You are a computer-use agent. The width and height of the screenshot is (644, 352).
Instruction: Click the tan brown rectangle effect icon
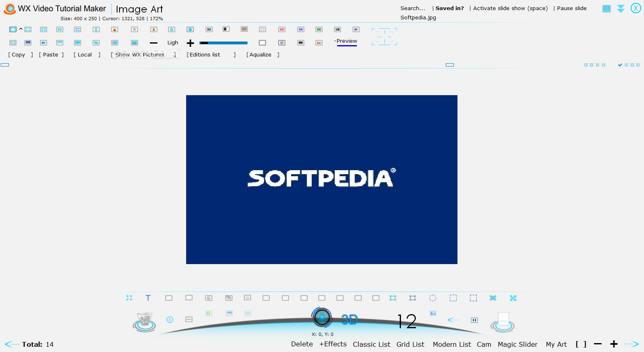(x=244, y=29)
